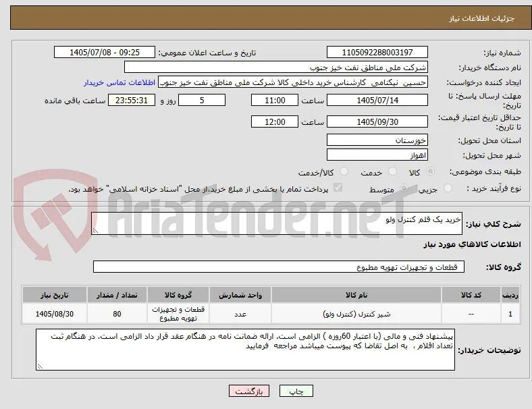Click the شماره نیاز field 1105092288003197
Image resolution: width=532 pixels, height=409 pixels.
[x=377, y=52]
